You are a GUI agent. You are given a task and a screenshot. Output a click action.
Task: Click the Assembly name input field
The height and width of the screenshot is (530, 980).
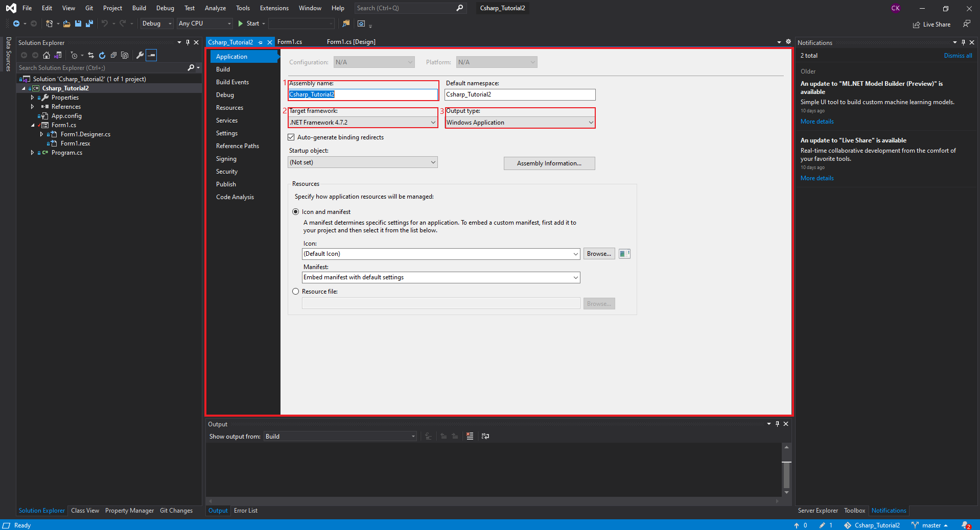(x=363, y=94)
